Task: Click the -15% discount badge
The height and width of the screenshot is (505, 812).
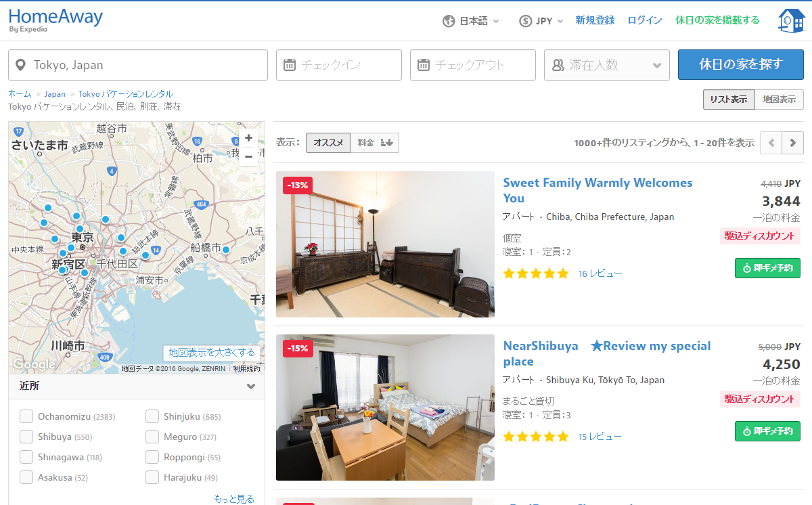Action: pyautogui.click(x=298, y=348)
